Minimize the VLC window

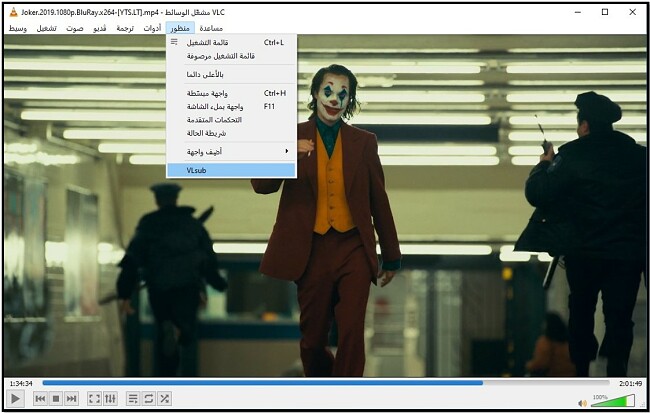click(x=578, y=12)
